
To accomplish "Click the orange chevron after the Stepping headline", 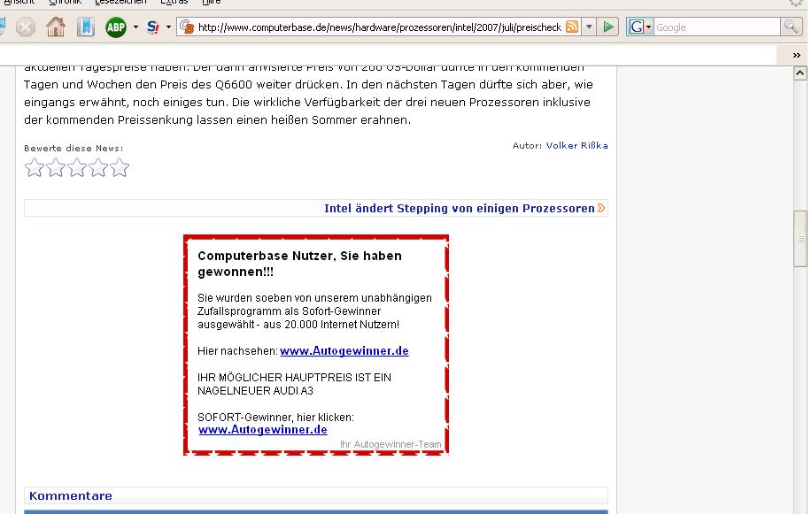I will (x=601, y=208).
